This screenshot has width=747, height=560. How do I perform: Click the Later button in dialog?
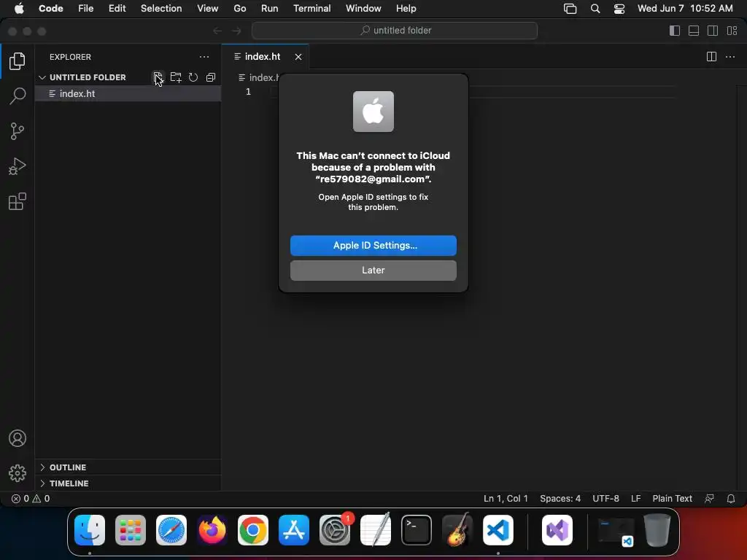373,270
